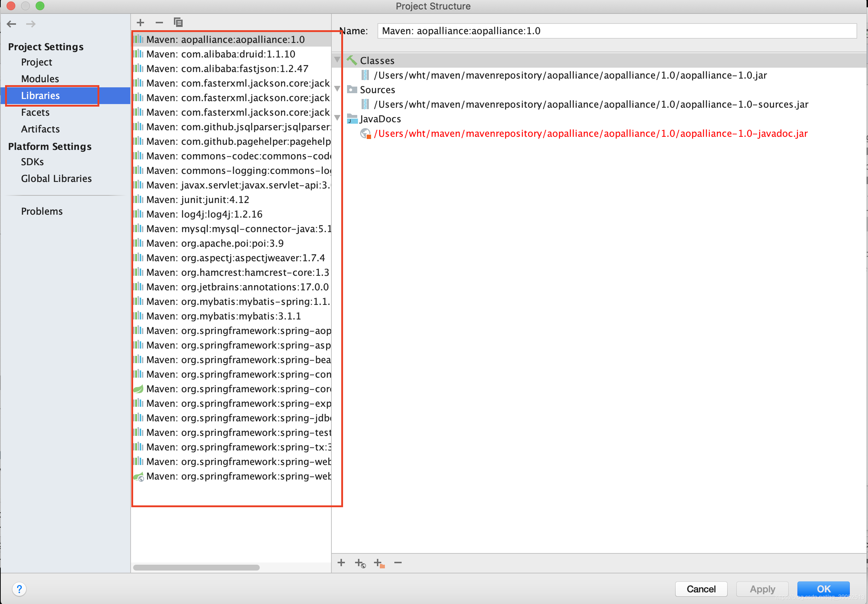The image size is (868, 604).
Task: Click the remove library minus icon
Action: [x=159, y=23]
